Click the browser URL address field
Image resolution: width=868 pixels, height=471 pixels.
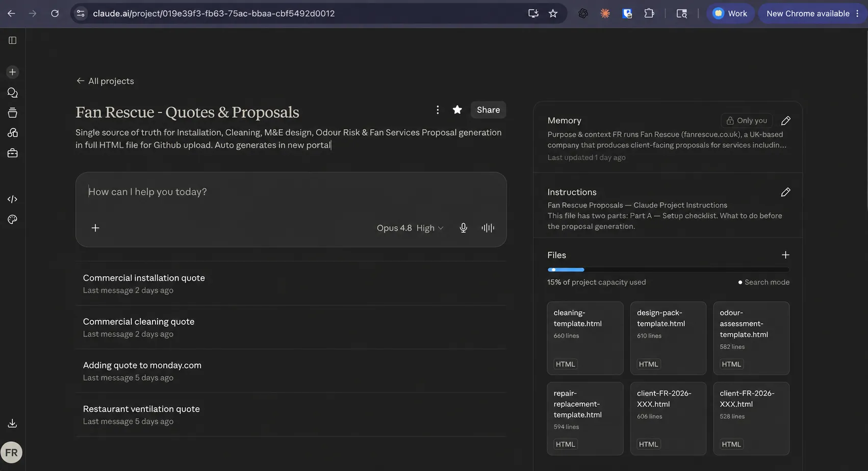coord(306,13)
